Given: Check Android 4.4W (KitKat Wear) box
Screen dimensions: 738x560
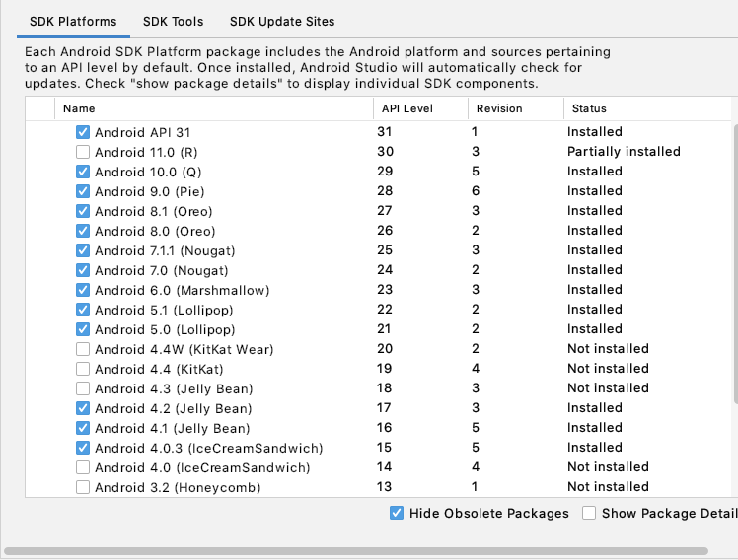Looking at the screenshot, I should pos(83,349).
